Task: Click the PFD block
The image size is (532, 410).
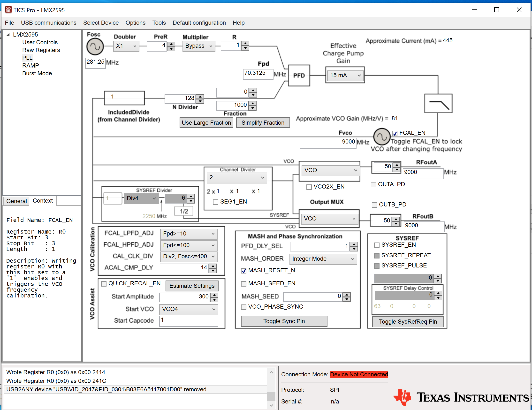Action: click(299, 76)
